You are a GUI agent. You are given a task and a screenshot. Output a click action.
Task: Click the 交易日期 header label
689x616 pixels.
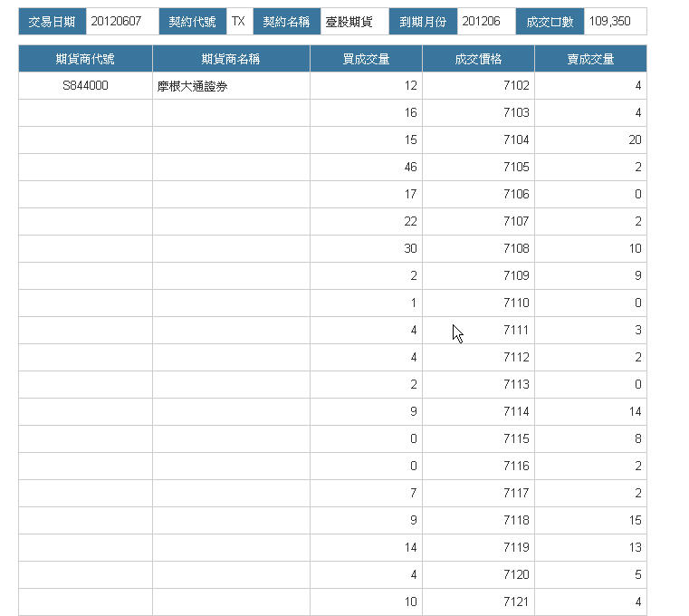click(52, 22)
